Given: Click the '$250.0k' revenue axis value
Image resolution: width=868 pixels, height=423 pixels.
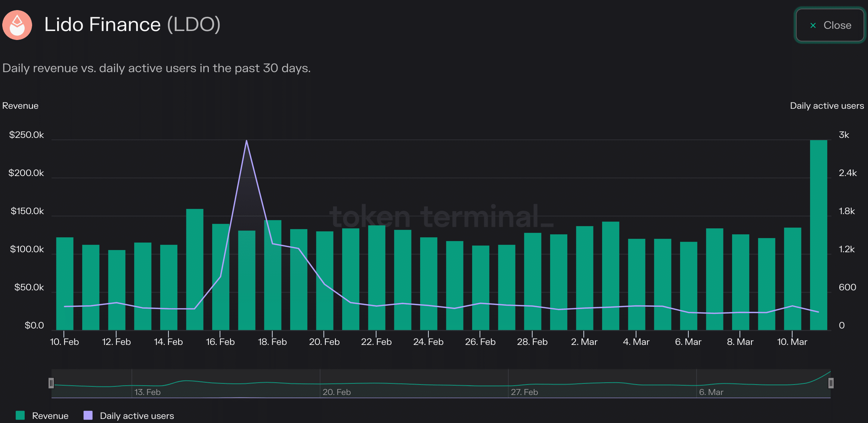Looking at the screenshot, I should click(27, 135).
